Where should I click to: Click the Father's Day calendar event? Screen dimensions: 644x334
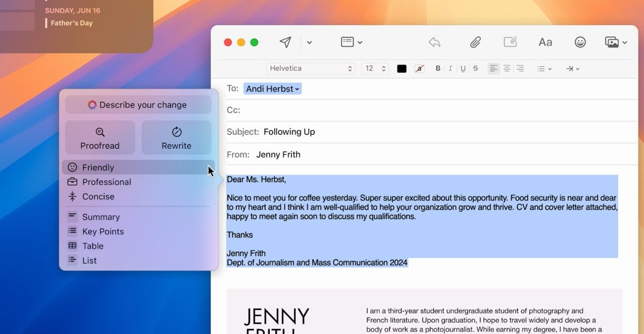click(71, 23)
